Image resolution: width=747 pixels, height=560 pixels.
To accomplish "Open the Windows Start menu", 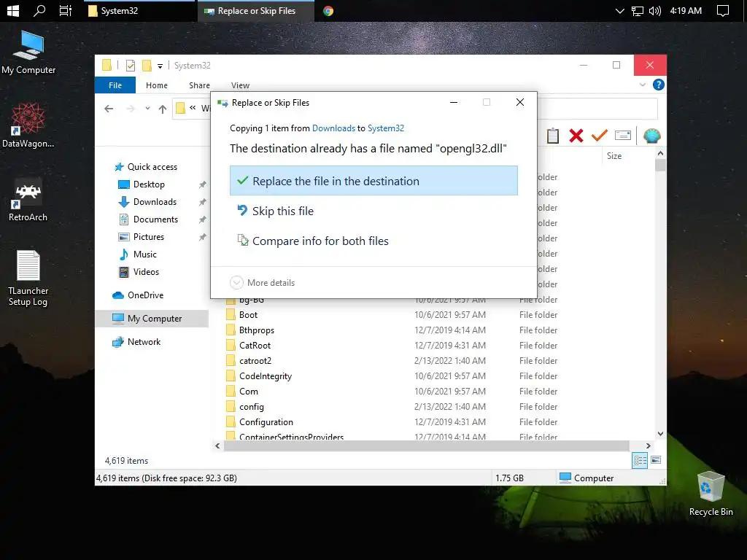I will tap(13, 10).
